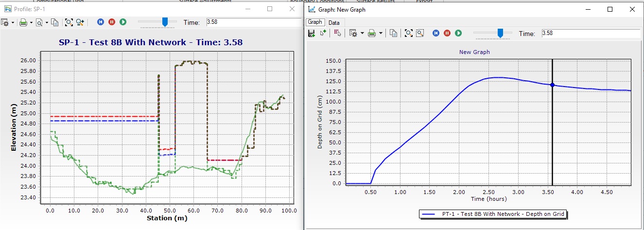
Task: Click the copy icon in Graph toolbar
Action: [x=394, y=33]
